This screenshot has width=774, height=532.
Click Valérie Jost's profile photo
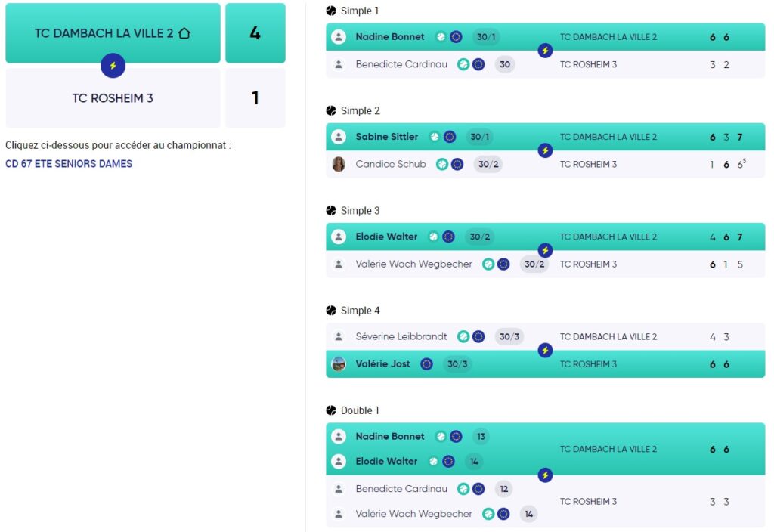[339, 363]
